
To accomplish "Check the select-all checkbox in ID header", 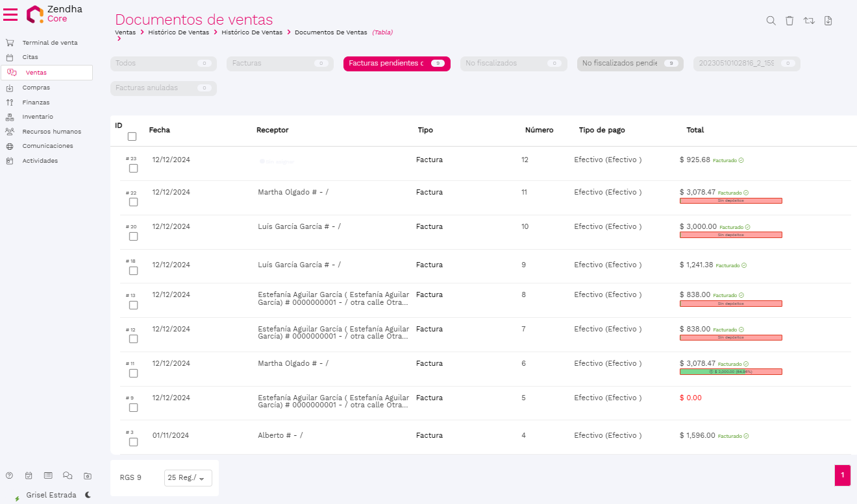I will (132, 136).
